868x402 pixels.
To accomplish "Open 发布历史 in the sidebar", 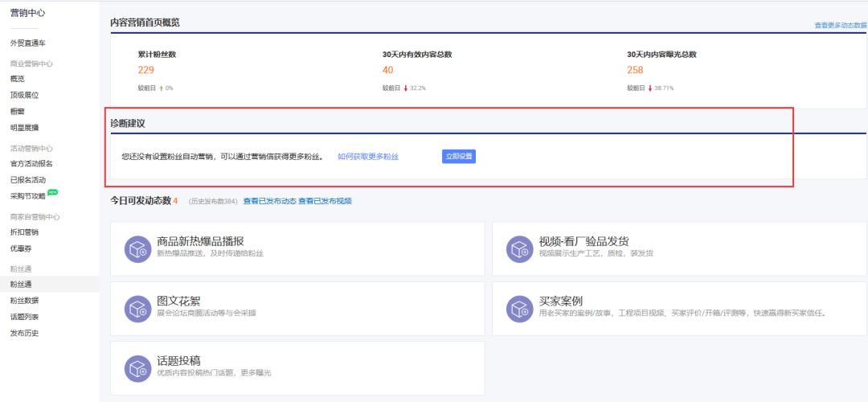I will click(x=24, y=333).
